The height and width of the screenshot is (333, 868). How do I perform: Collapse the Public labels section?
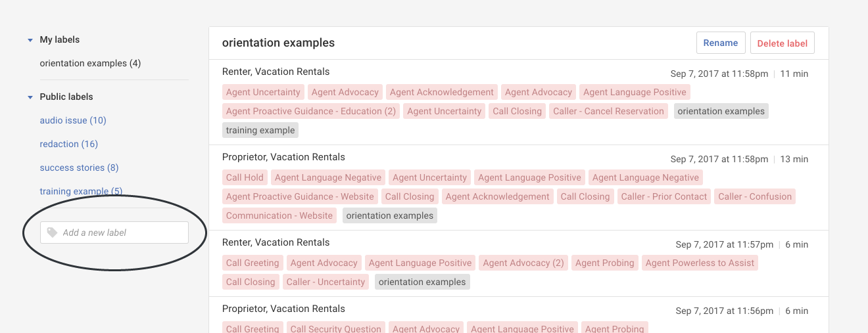pos(30,97)
